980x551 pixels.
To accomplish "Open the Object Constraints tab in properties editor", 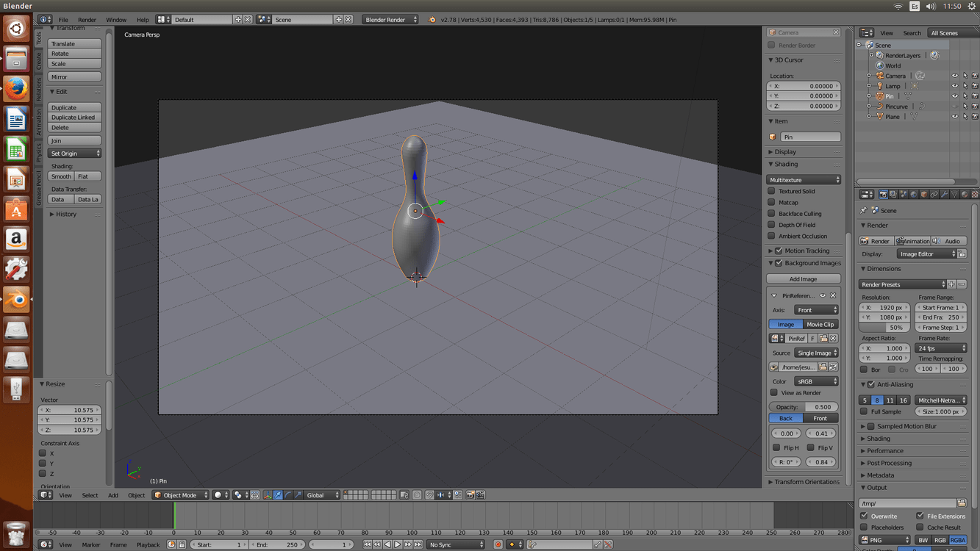I will tap(935, 194).
